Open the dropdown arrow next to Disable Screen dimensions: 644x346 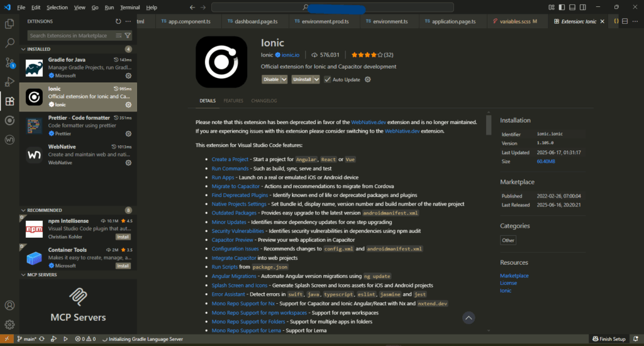click(x=284, y=79)
